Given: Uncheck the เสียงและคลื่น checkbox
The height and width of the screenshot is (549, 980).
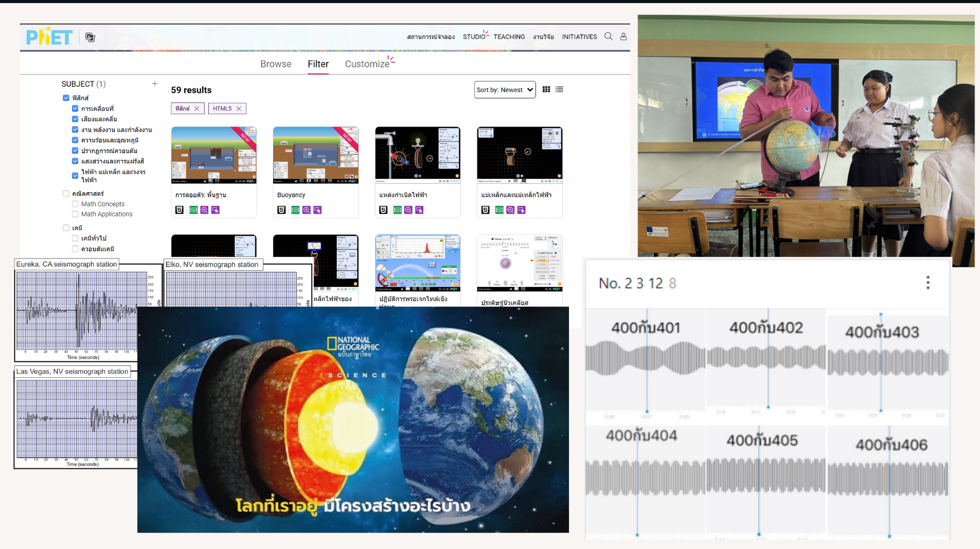Looking at the screenshot, I should 75,119.
